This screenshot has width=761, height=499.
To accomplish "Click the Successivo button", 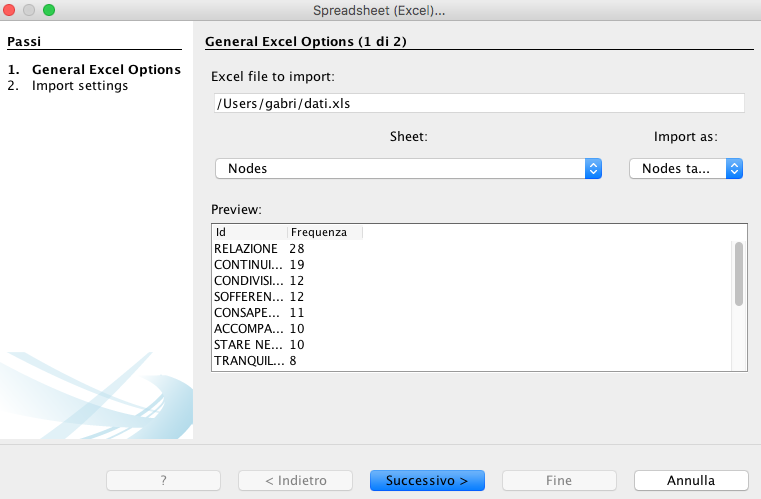I will coord(427,481).
